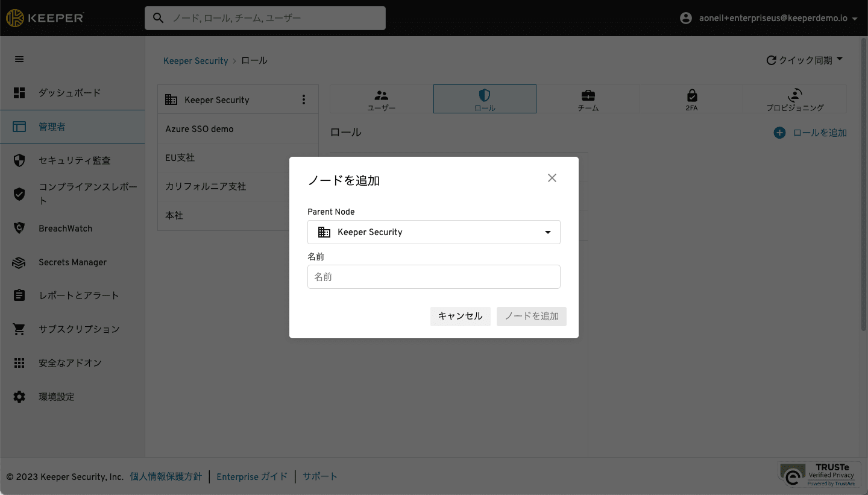
Task: Close the ノードを追加 dialog with X
Action: tap(552, 178)
